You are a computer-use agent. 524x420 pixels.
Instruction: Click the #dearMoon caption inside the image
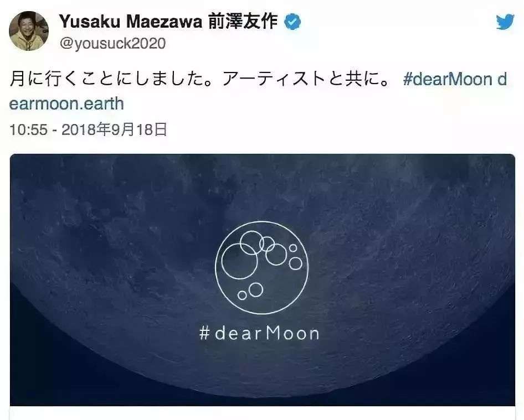[x=259, y=333]
